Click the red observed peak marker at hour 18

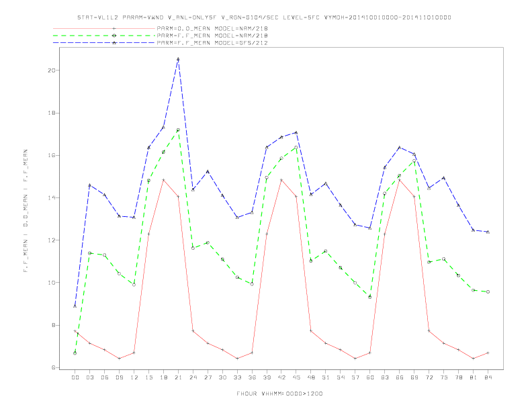[163, 180]
